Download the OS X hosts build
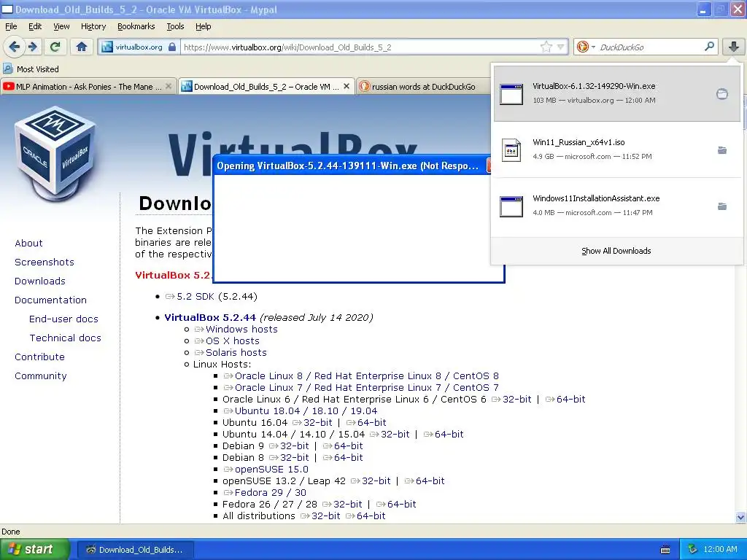Viewport: 747px width, 560px height. 233,341
